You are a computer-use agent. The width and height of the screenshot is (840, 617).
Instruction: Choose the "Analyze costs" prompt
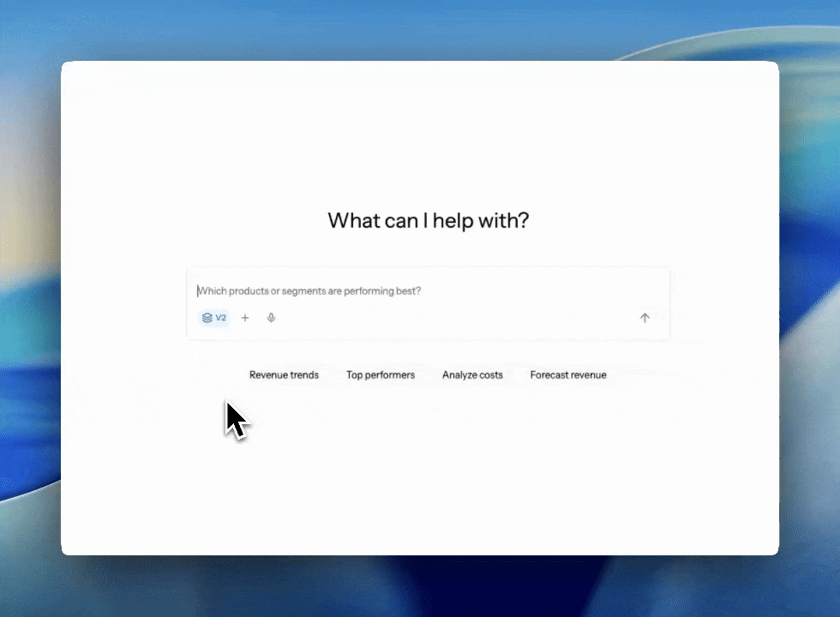(x=472, y=374)
